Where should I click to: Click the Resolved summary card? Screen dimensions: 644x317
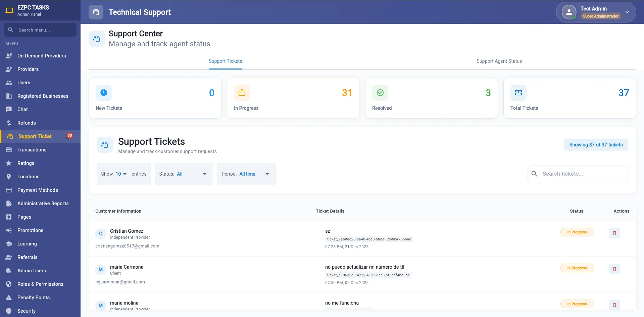click(x=432, y=98)
